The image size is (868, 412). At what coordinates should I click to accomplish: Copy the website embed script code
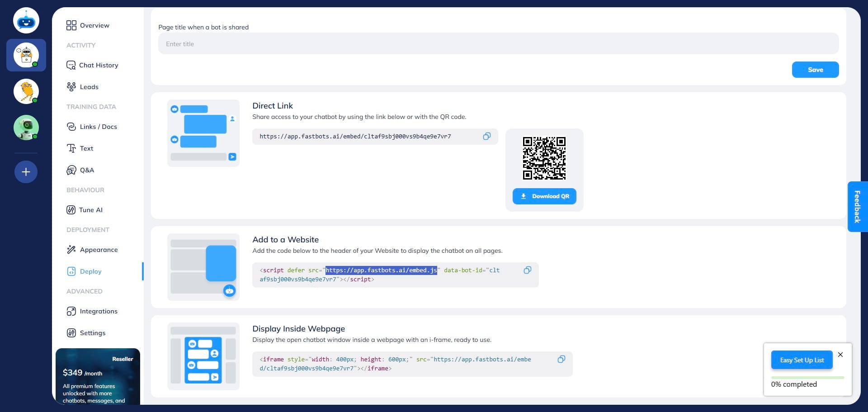click(x=527, y=270)
